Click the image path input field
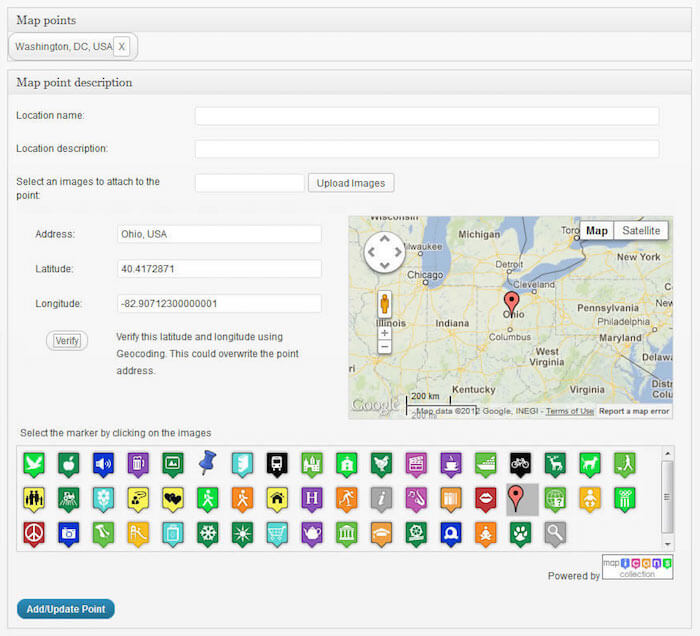The height and width of the screenshot is (636, 700). click(x=250, y=183)
